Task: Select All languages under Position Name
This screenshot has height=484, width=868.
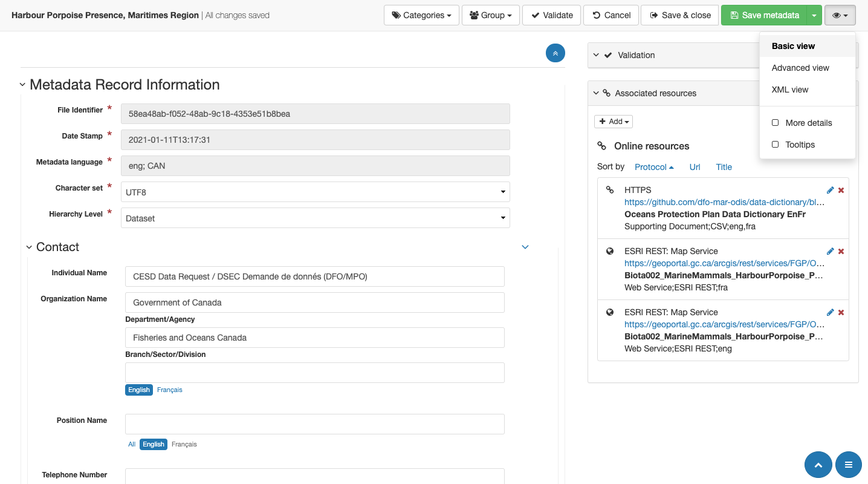Action: (132, 444)
